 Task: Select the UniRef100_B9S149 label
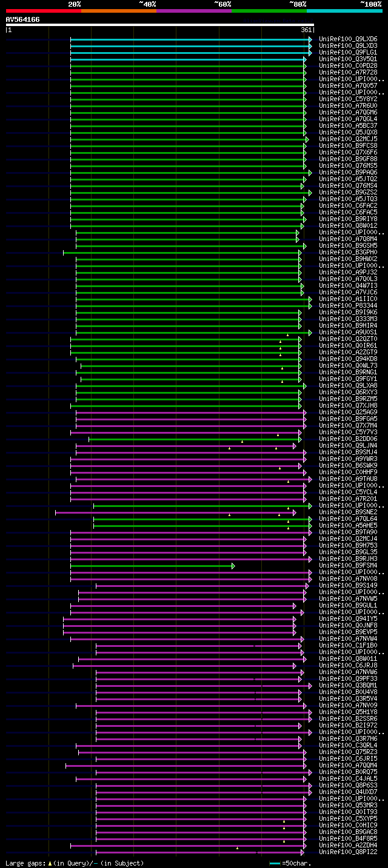[x=348, y=586]
